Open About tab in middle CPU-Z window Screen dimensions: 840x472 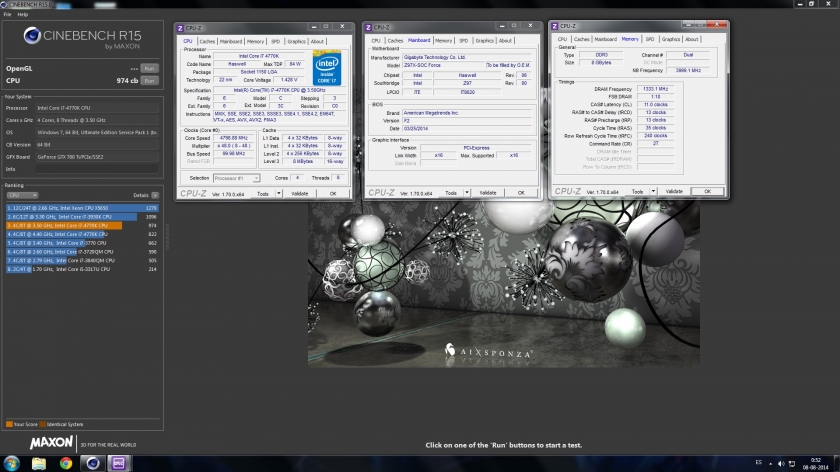click(x=505, y=41)
